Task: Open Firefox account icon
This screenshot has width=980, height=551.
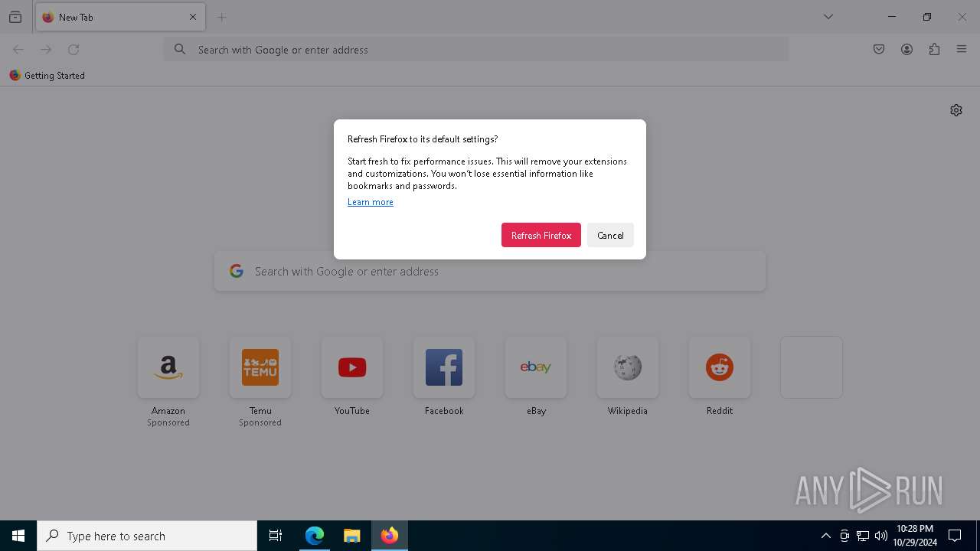Action: coord(906,50)
